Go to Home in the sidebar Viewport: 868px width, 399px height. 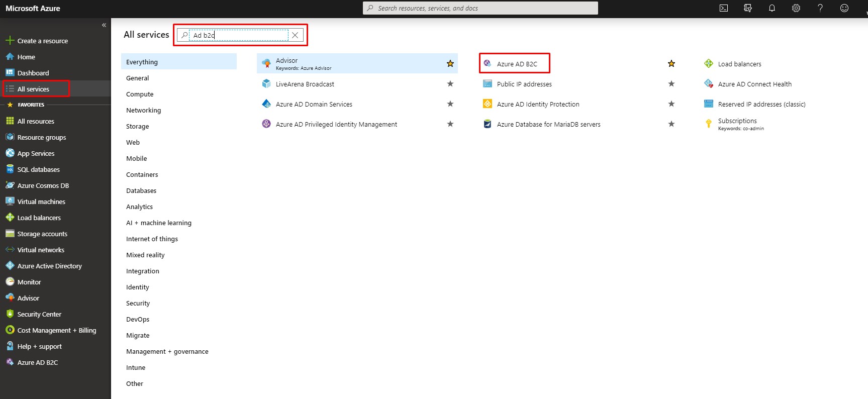(x=26, y=57)
